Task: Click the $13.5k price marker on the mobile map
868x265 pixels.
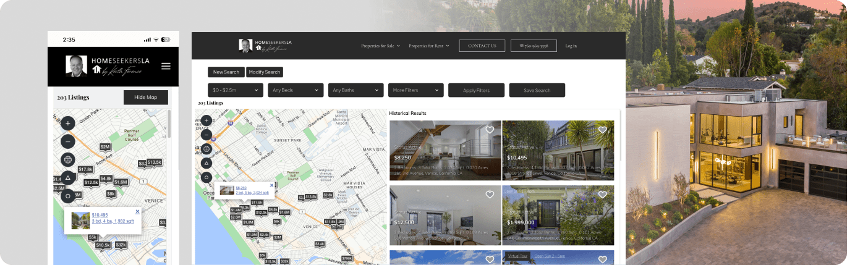Action: click(155, 162)
